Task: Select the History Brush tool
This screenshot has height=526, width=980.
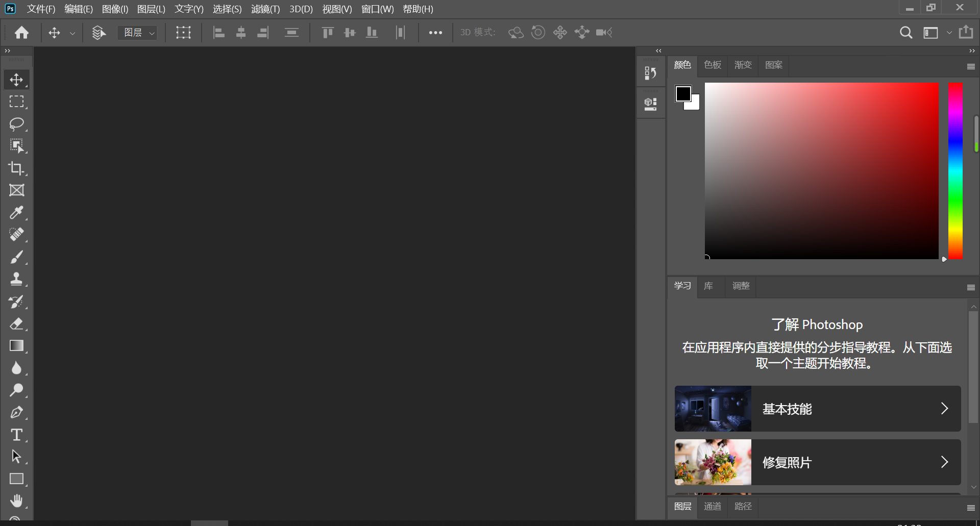Action: point(16,302)
